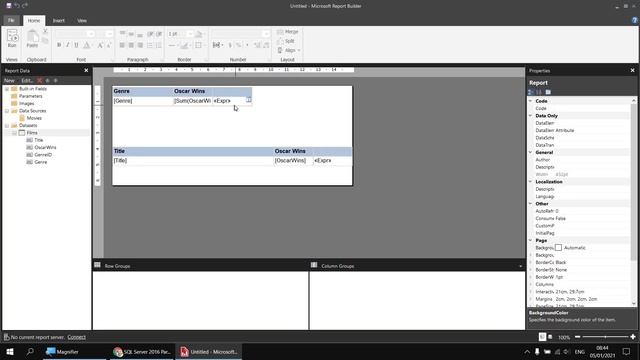Viewport: 640px width, 360px height.
Task: Click the Paste clipboard button
Action: [32, 39]
